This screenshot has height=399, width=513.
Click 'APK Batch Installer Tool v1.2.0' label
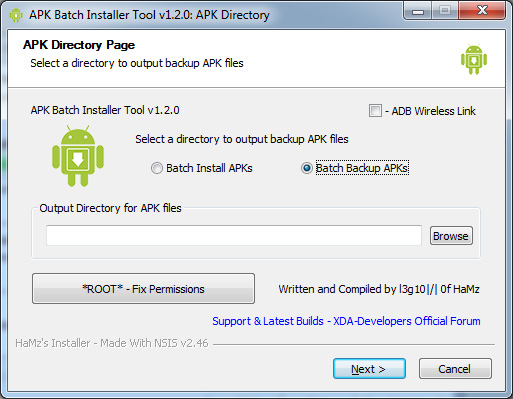pyautogui.click(x=105, y=110)
